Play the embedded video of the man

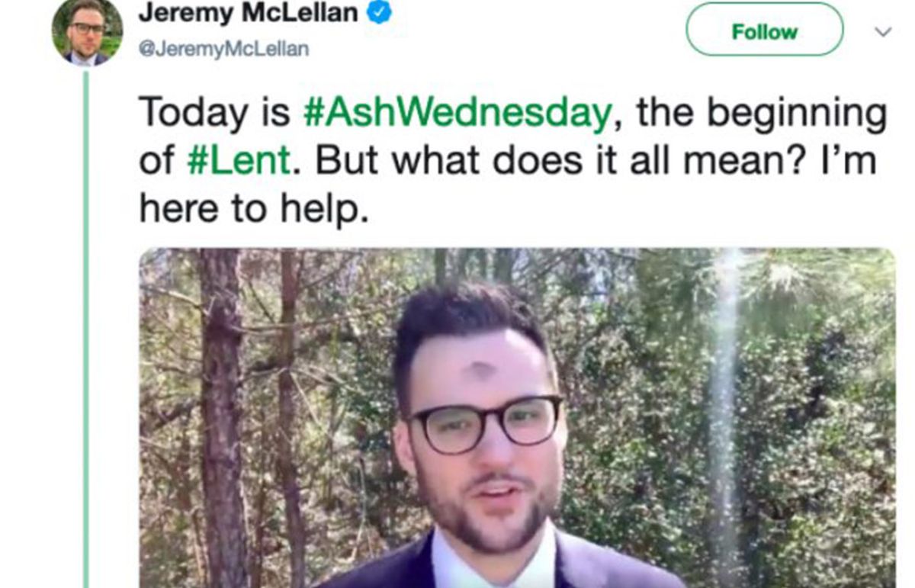[516, 417]
